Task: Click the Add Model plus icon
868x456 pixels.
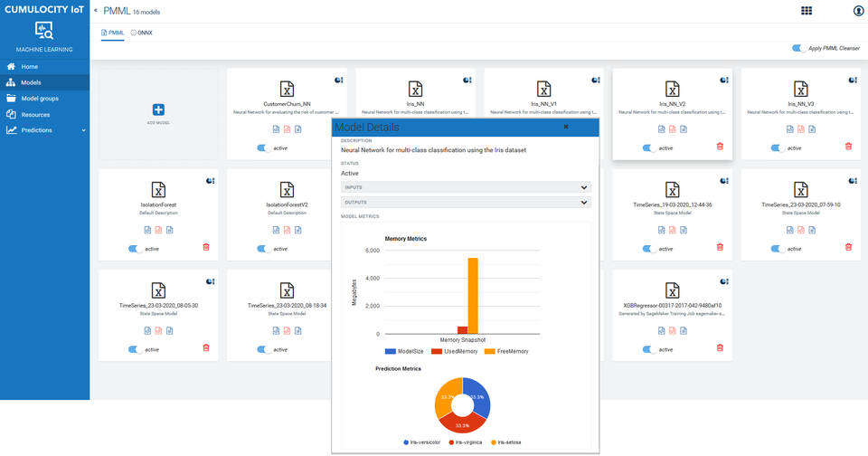Action: pos(158,109)
